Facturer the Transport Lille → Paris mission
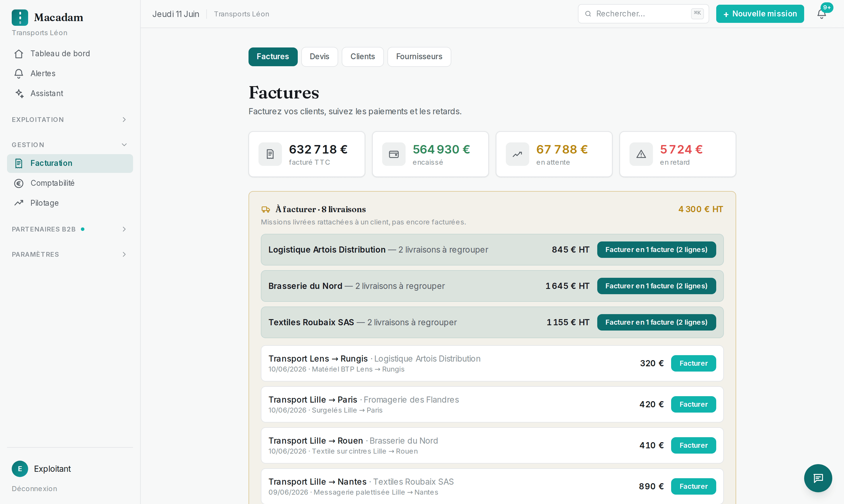844x504 pixels. pos(693,404)
